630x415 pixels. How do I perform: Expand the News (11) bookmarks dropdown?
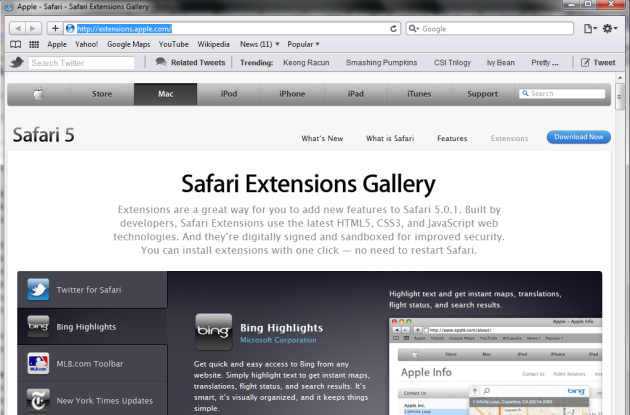[x=260, y=44]
